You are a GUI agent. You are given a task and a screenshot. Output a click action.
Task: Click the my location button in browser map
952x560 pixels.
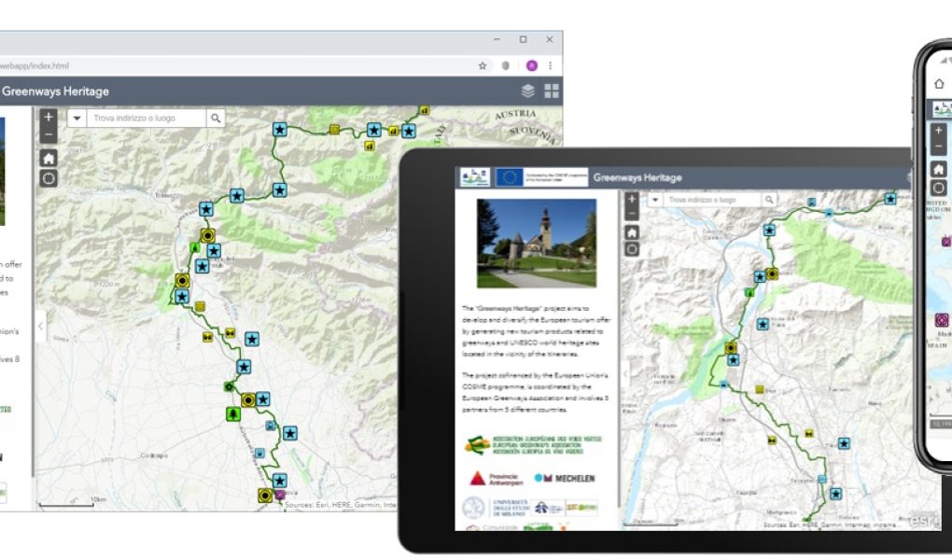pos(49,178)
